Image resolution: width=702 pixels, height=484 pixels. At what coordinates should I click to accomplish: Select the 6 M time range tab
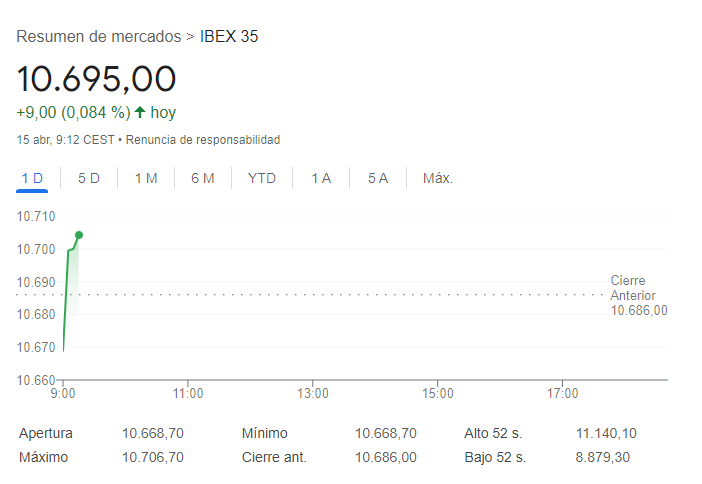coord(203,178)
